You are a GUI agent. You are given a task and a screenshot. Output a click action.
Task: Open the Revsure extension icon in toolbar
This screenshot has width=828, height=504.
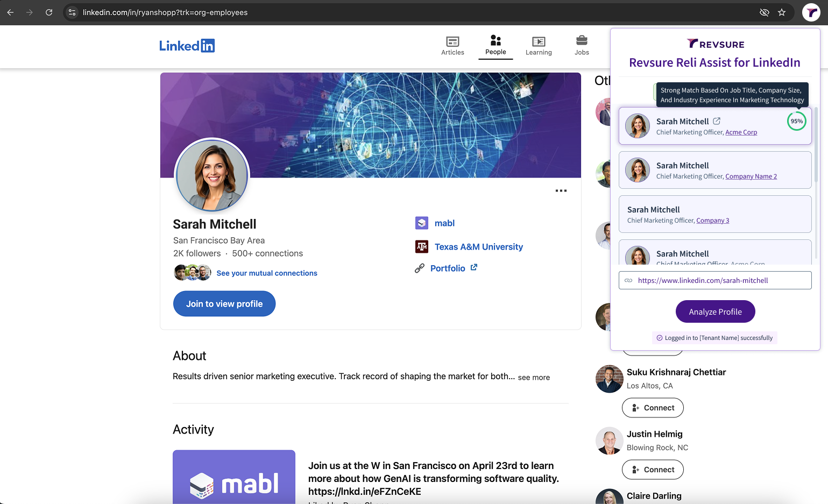click(811, 12)
